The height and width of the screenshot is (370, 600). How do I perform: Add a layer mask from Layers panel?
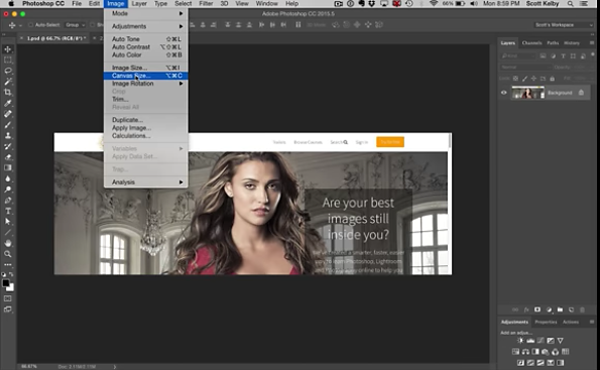point(537,310)
